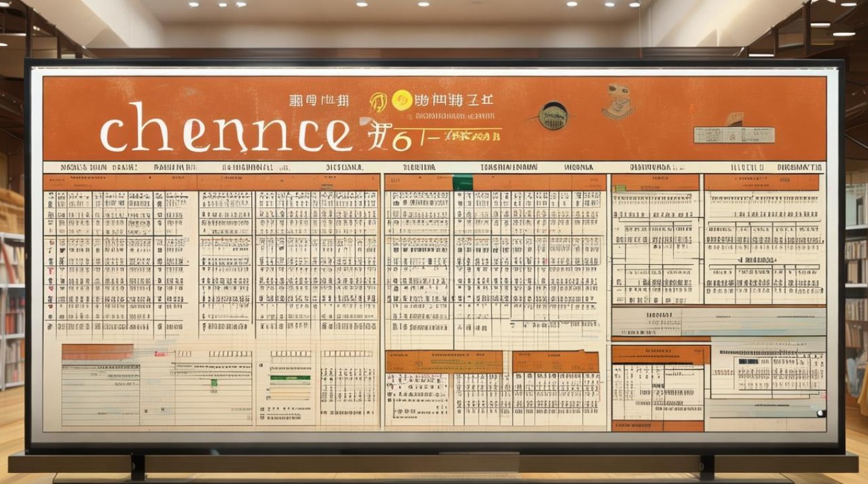
Task: Click the large "chennce" title
Action: click(x=227, y=127)
